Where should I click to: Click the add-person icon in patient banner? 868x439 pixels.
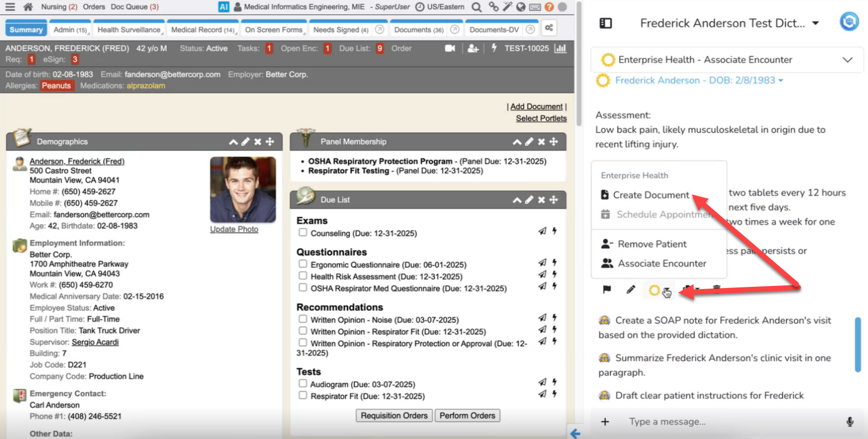tap(473, 48)
